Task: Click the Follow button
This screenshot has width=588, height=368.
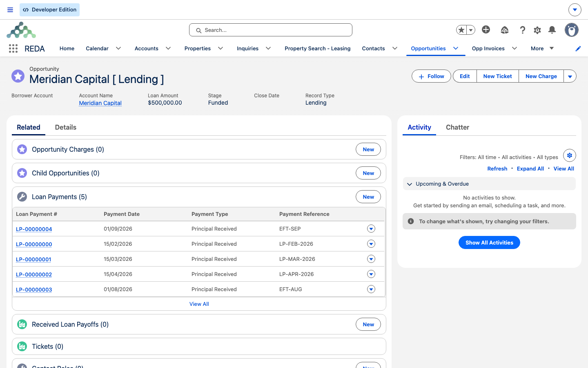Action: pyautogui.click(x=431, y=76)
